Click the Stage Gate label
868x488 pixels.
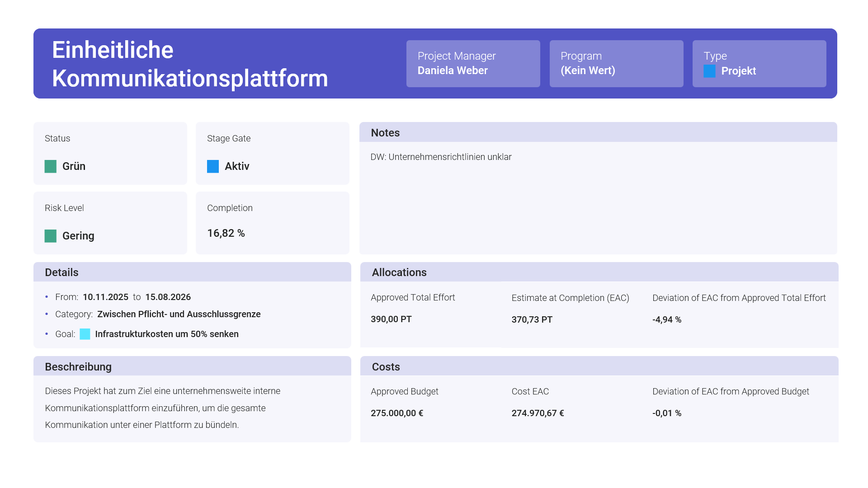[x=229, y=138]
